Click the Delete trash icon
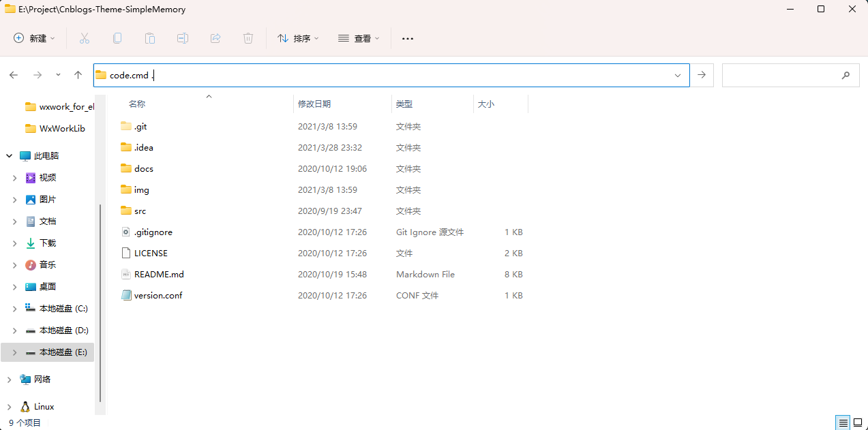Viewport: 868px width, 430px height. [248, 39]
